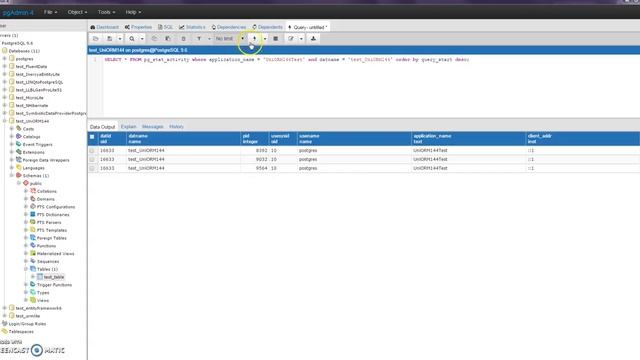Click the Foreign Data Wrappers node icon
The image size is (640, 360).
click(x=18, y=160)
